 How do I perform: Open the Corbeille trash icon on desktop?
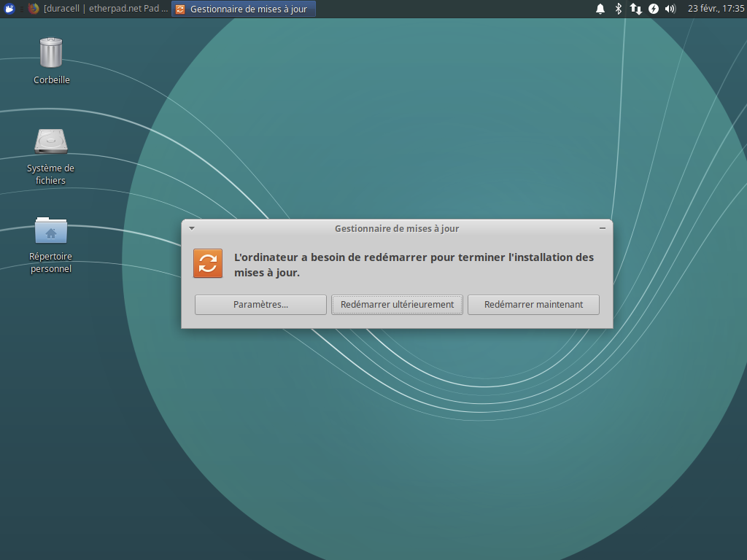tap(51, 53)
